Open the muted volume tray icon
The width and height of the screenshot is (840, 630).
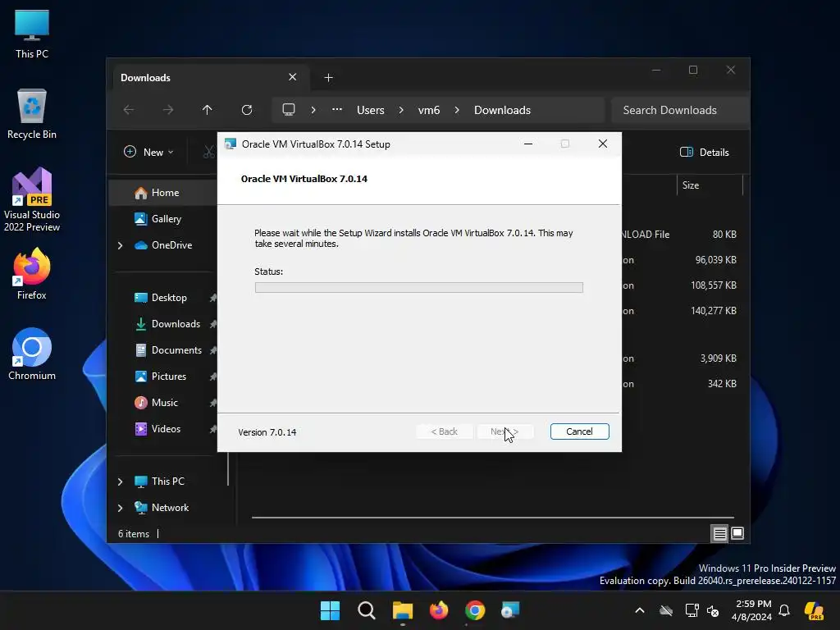713,610
